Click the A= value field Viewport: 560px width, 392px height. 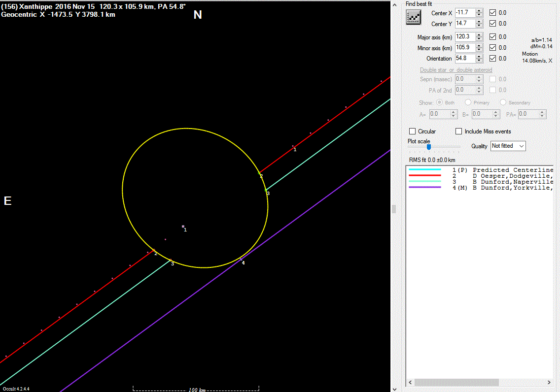(440, 114)
